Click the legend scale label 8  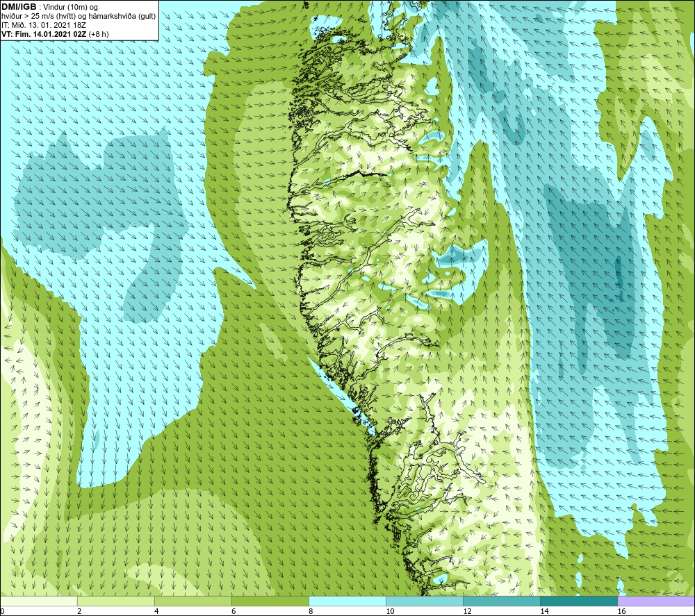pyautogui.click(x=311, y=611)
